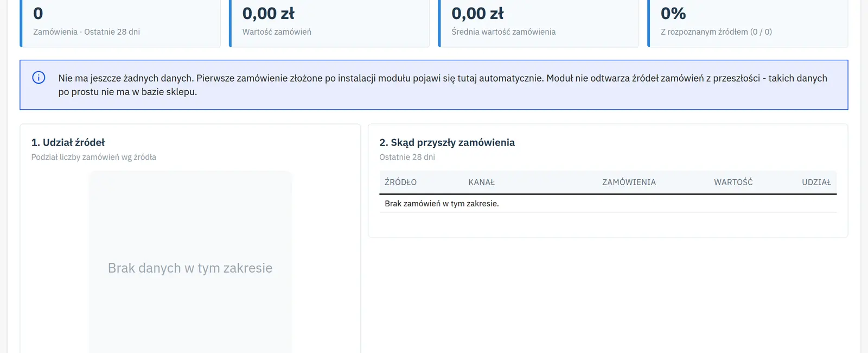
Task: Click the Średnia wartość zamówienia card
Action: pos(539,23)
